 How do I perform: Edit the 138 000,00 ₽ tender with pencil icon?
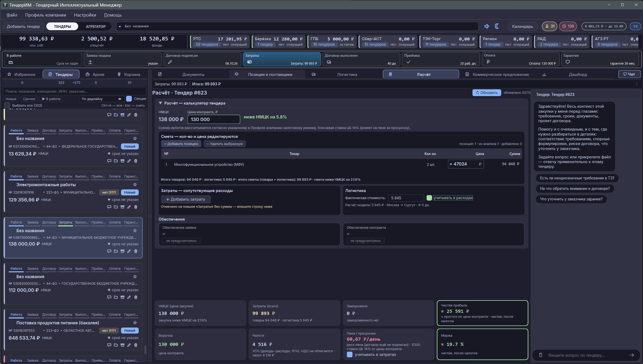tap(129, 251)
